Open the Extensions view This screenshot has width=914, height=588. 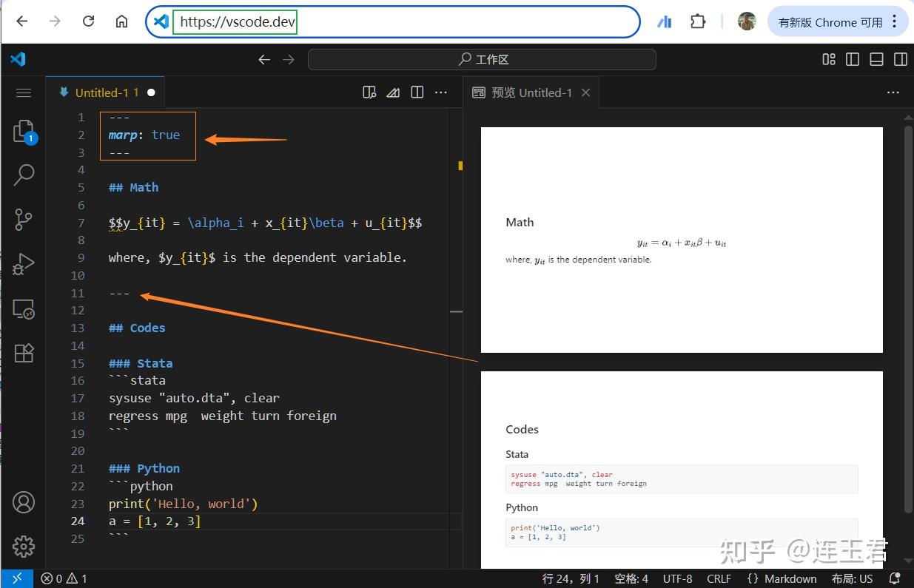pyautogui.click(x=23, y=353)
